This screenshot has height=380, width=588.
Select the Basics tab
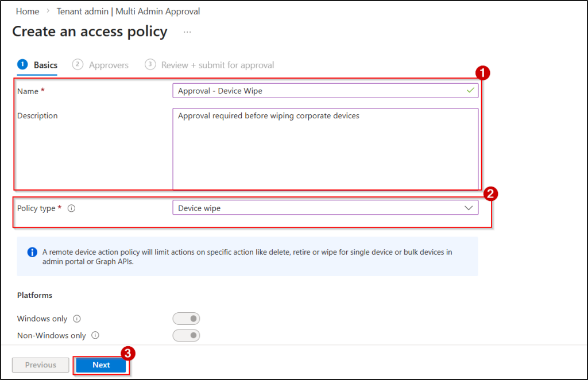pos(42,65)
